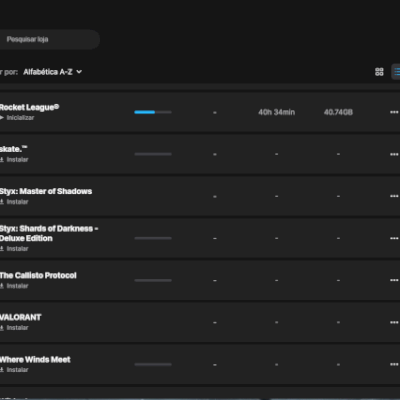Click The Callisto Protocol progress bar
The image size is (400, 400).
click(153, 280)
